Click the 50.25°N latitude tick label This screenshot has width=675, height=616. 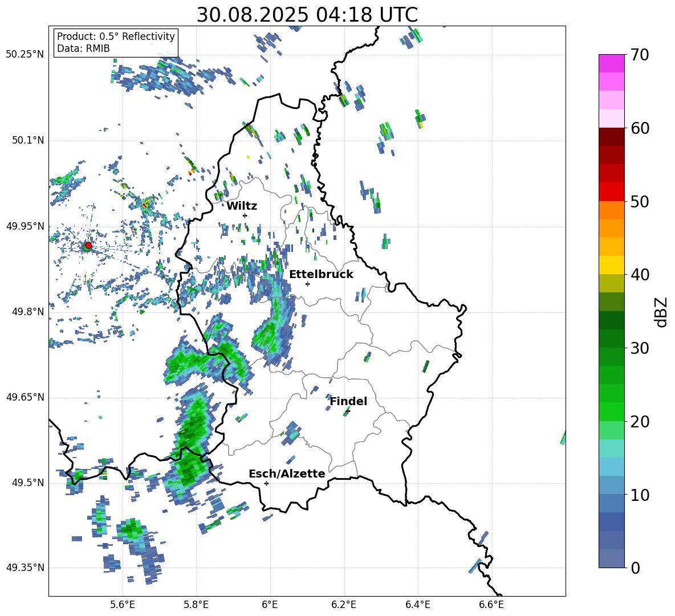point(25,55)
